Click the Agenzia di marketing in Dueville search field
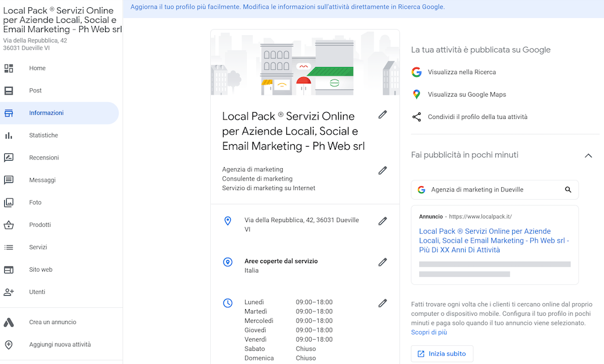The width and height of the screenshot is (604, 364). coord(489,190)
